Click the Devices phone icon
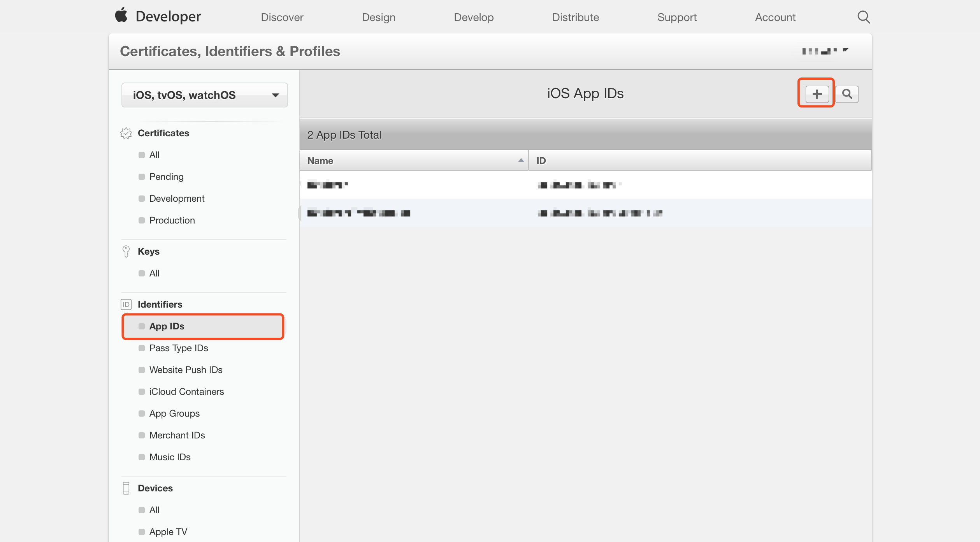980x542 pixels. click(126, 488)
